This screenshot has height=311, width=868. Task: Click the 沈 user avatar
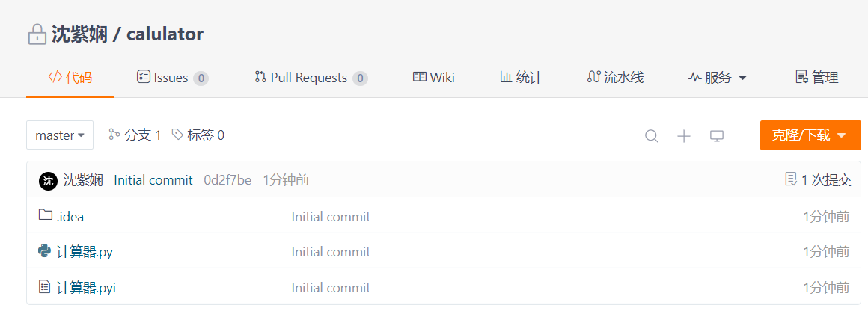click(48, 180)
